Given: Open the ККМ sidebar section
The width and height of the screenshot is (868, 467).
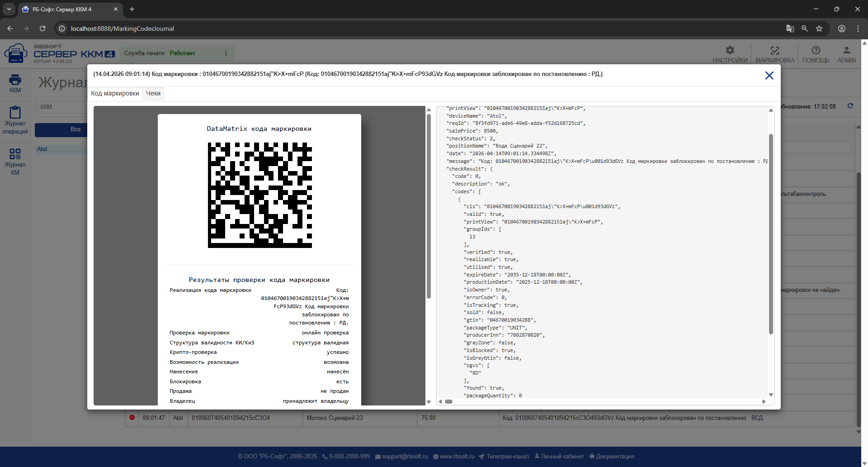Looking at the screenshot, I should click(x=15, y=83).
